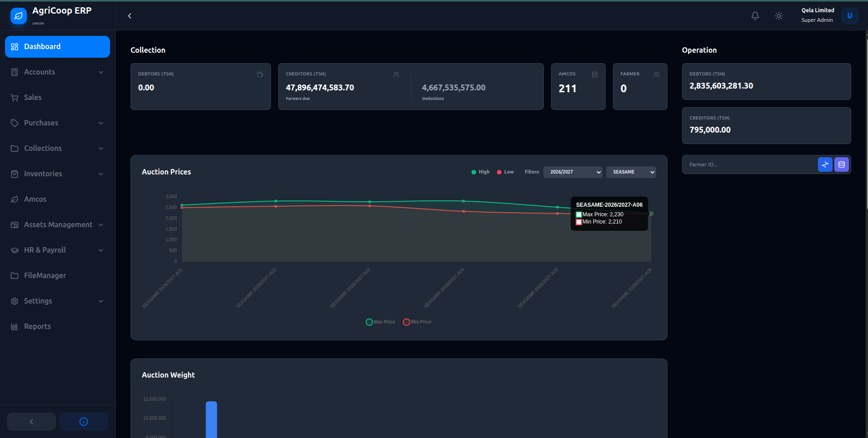Click the Dashboard grid icon
The width and height of the screenshot is (868, 438).
[x=15, y=47]
